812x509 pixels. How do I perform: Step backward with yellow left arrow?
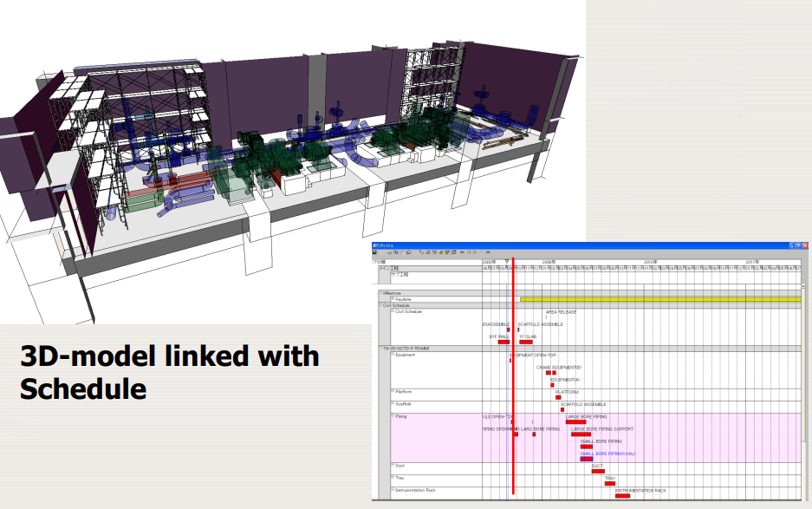(x=469, y=252)
